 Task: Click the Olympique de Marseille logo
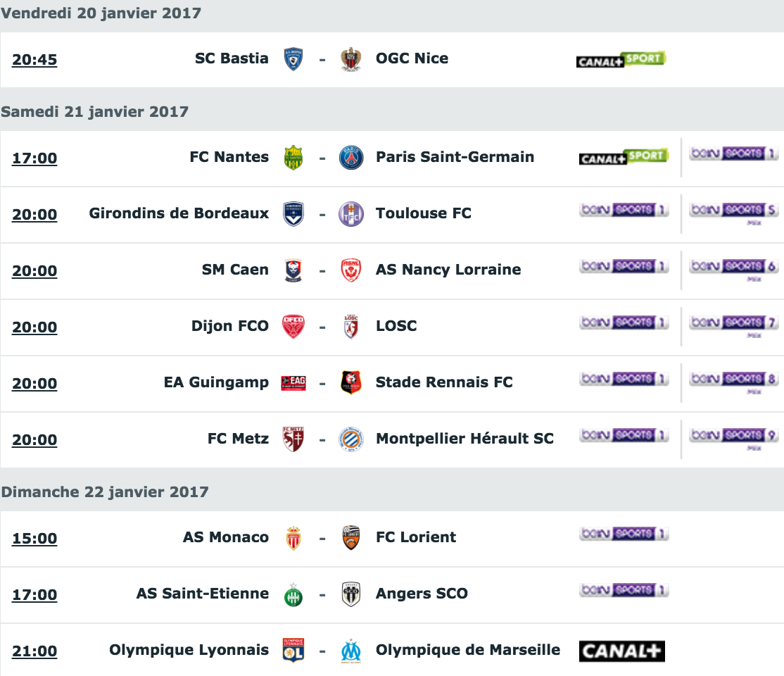(x=351, y=651)
